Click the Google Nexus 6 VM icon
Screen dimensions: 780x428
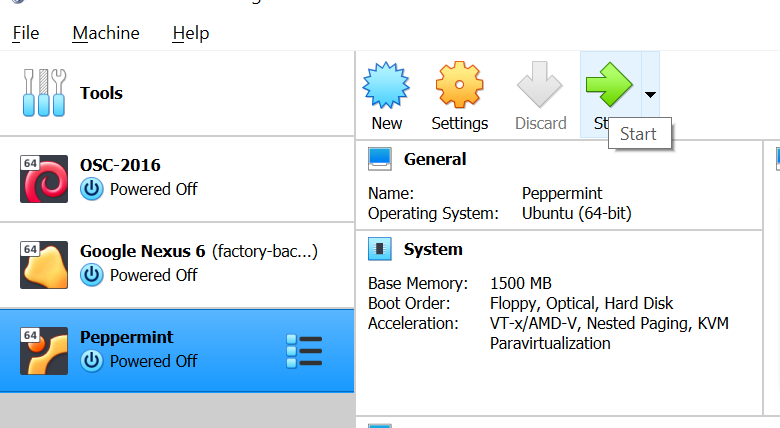coord(44,264)
